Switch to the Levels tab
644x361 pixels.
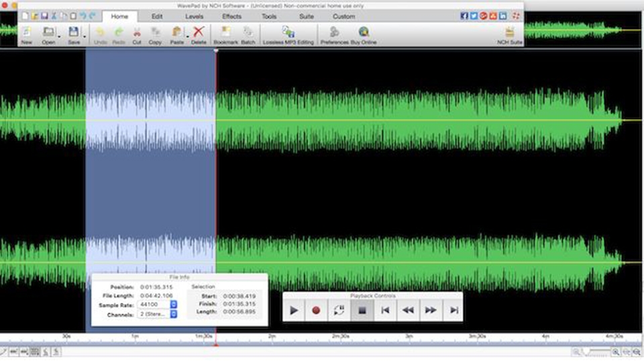[x=194, y=16]
